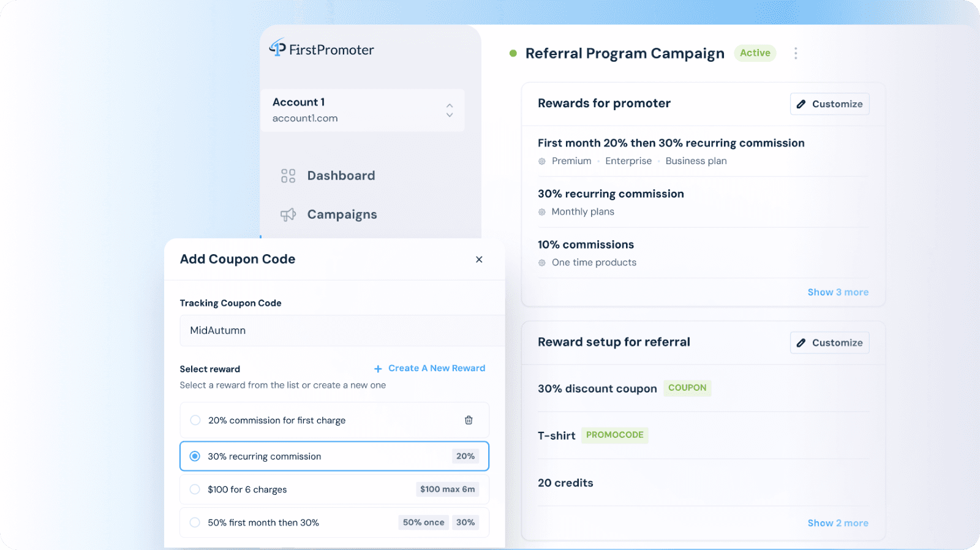Click the COUPON tag
The width and height of the screenshot is (980, 550).
click(x=687, y=388)
